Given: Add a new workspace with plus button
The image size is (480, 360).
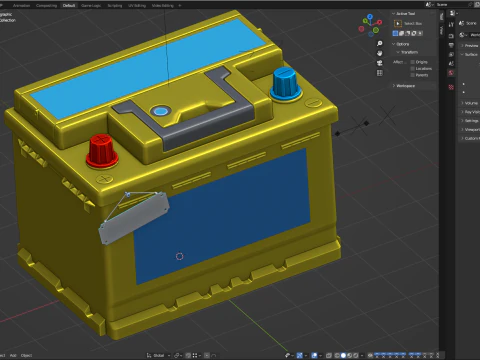Looking at the screenshot, I should [180, 5].
